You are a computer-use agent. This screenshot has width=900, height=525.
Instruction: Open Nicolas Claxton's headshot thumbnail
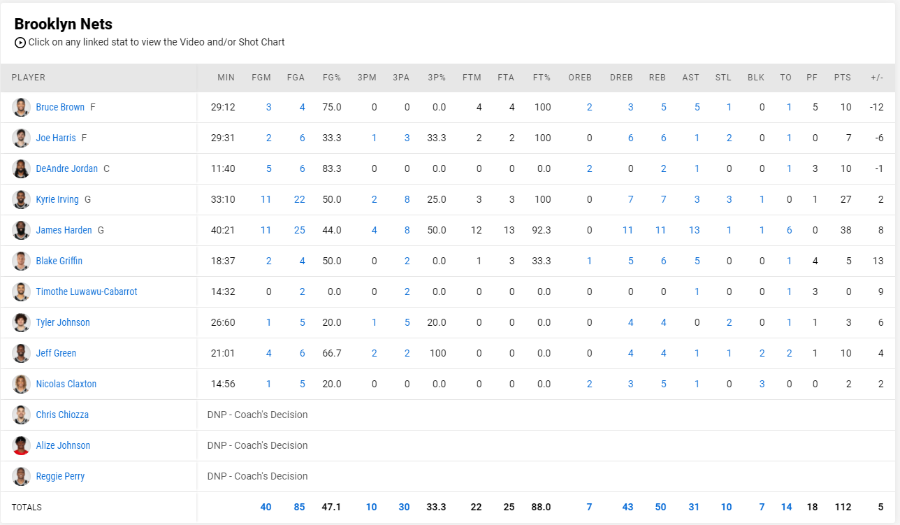tap(21, 384)
